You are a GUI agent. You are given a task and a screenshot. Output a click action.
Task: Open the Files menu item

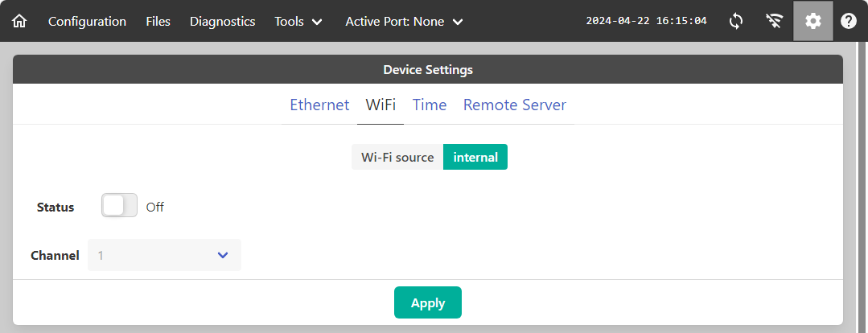pos(158,22)
